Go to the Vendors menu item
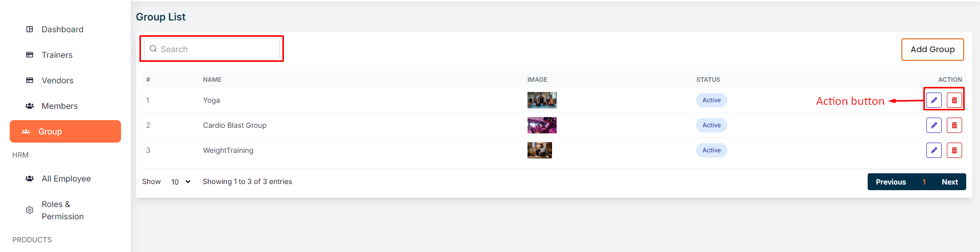The image size is (980, 252). (x=57, y=80)
